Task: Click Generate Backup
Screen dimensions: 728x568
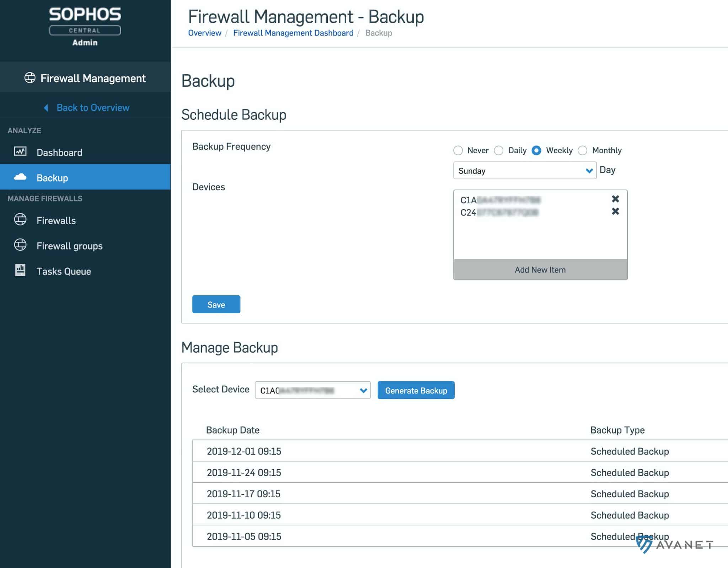Action: [416, 390]
